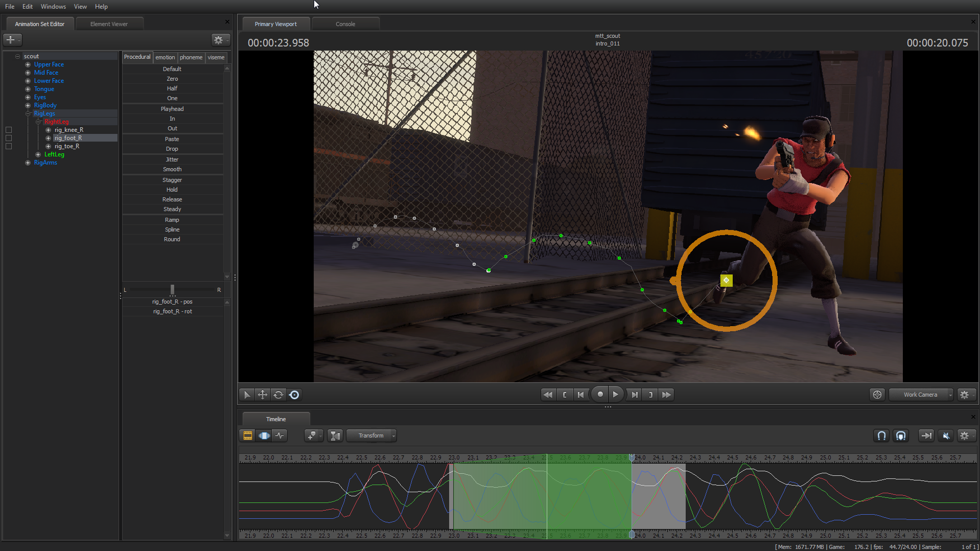Toggle playhead auto-advance arrow button
The width and height of the screenshot is (980, 551).
tap(926, 435)
